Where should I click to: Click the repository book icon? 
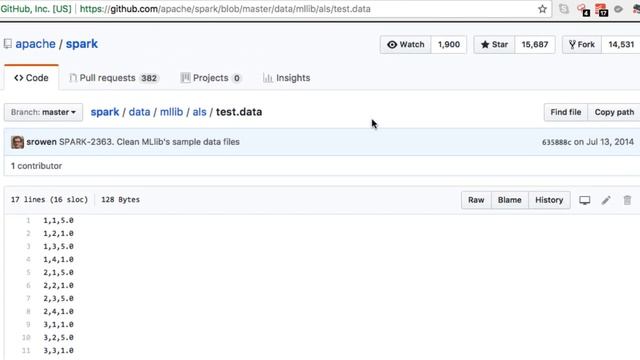[7, 44]
